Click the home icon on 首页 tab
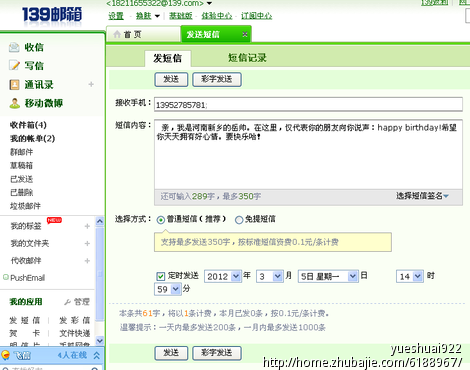 click(x=117, y=34)
